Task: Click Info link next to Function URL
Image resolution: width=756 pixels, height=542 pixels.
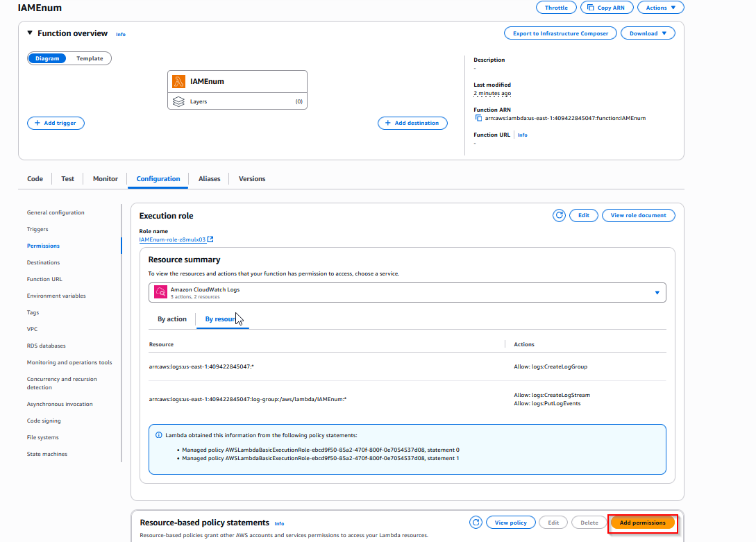Action: (522, 135)
